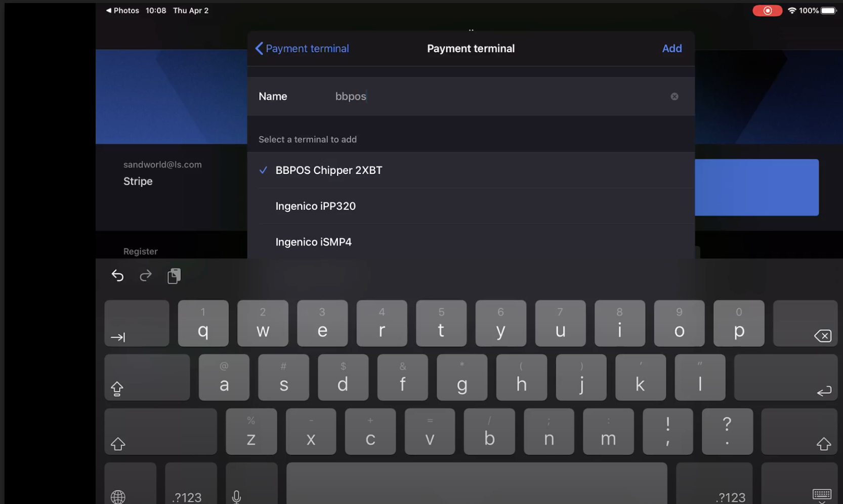Tap the Wi-Fi status icon
Image resolution: width=843 pixels, height=504 pixels.
(792, 10)
